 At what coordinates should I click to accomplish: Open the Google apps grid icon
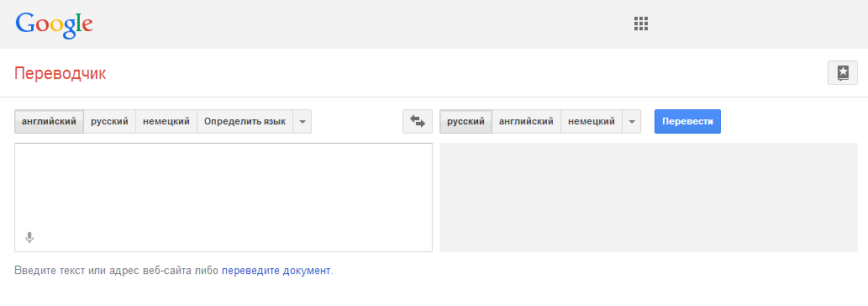click(640, 24)
